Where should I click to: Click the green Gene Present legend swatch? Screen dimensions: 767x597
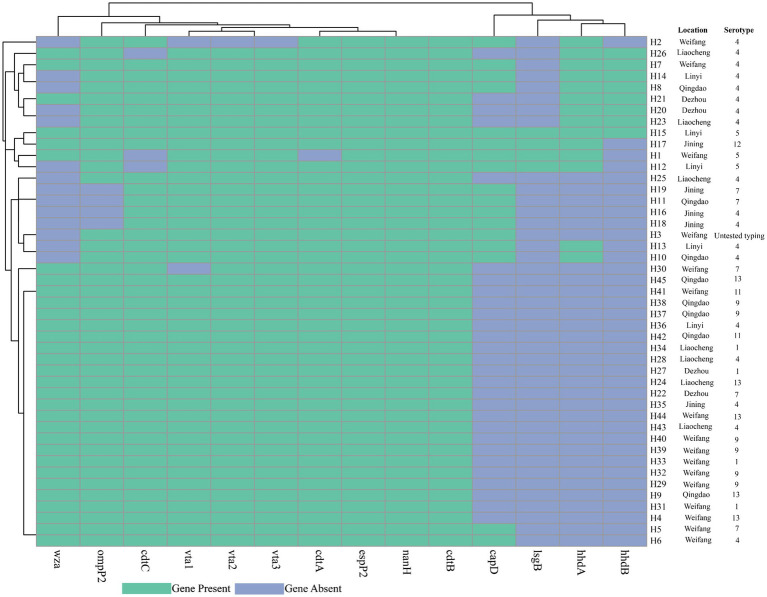146,588
